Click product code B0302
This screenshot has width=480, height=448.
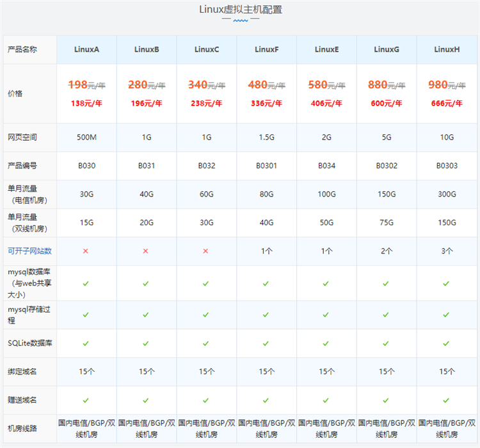coord(387,166)
